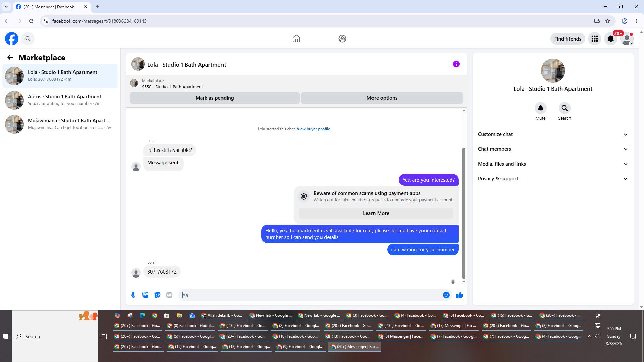Open a new Chrome tab
The height and width of the screenshot is (362, 644).
coord(98,7)
